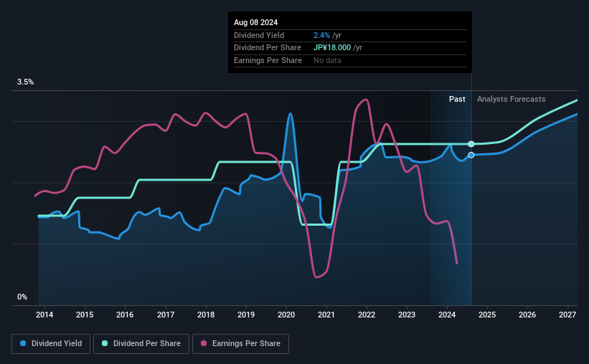Image resolution: width=589 pixels, height=364 pixels.
Task: Toggle the Earnings Per Share legend button
Action: tap(240, 344)
